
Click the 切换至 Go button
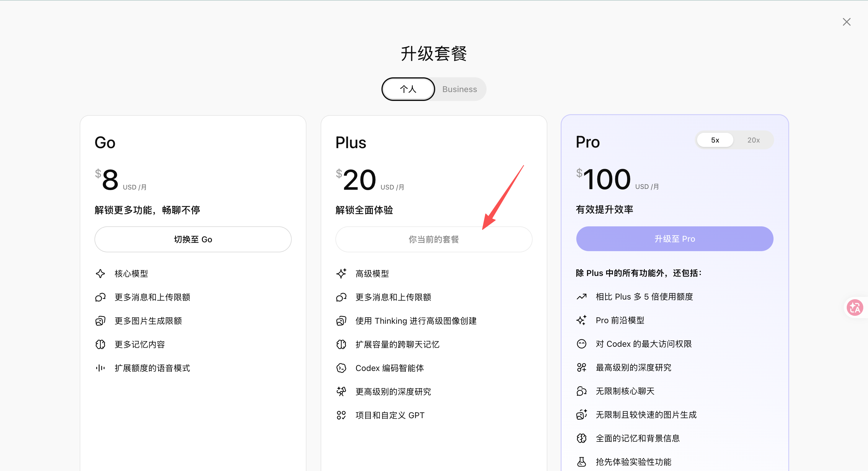click(x=193, y=239)
